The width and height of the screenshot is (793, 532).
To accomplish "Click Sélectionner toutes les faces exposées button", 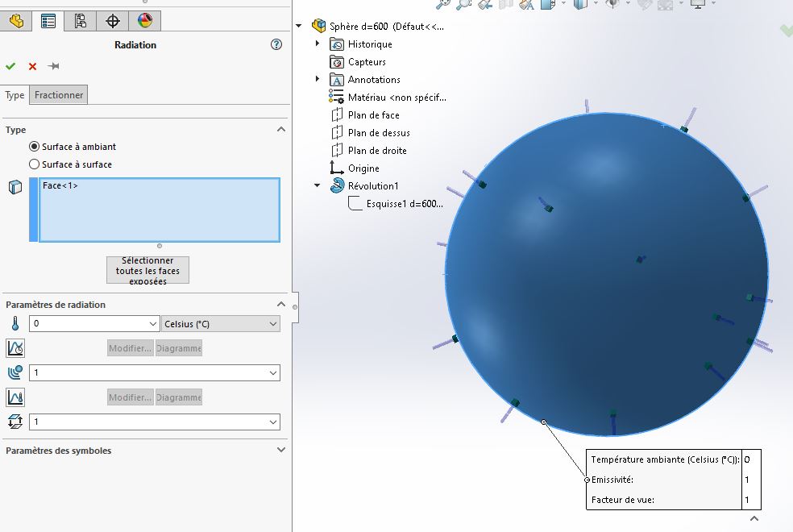I will point(147,270).
